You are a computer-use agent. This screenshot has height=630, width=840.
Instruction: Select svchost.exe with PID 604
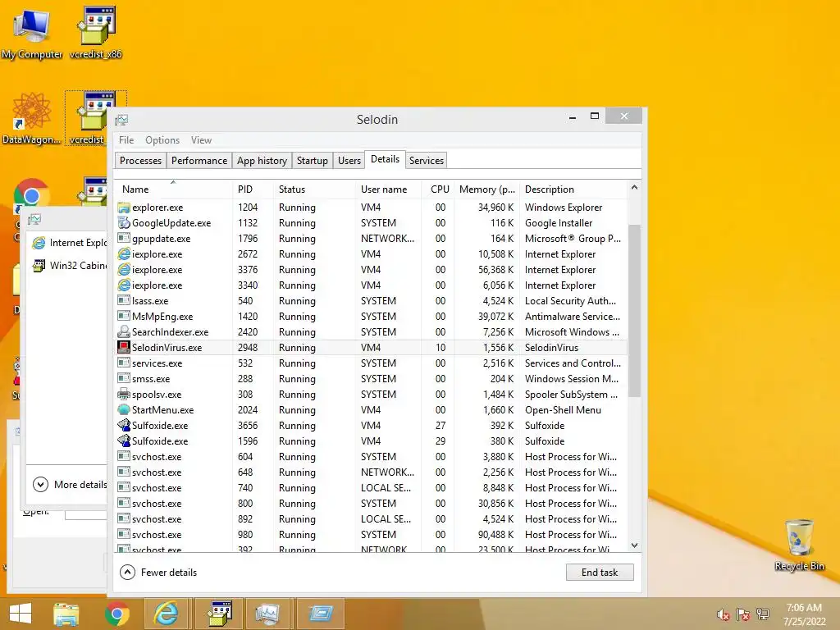coord(371,457)
